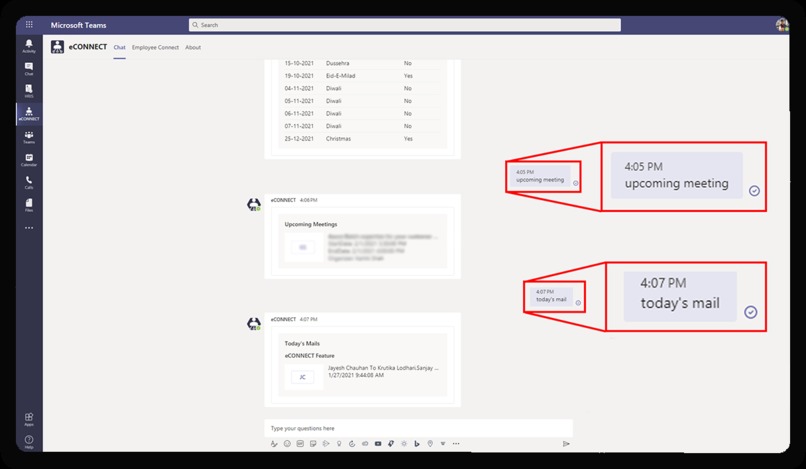The width and height of the screenshot is (806, 469).
Task: Click the location pin icon
Action: pyautogui.click(x=430, y=443)
